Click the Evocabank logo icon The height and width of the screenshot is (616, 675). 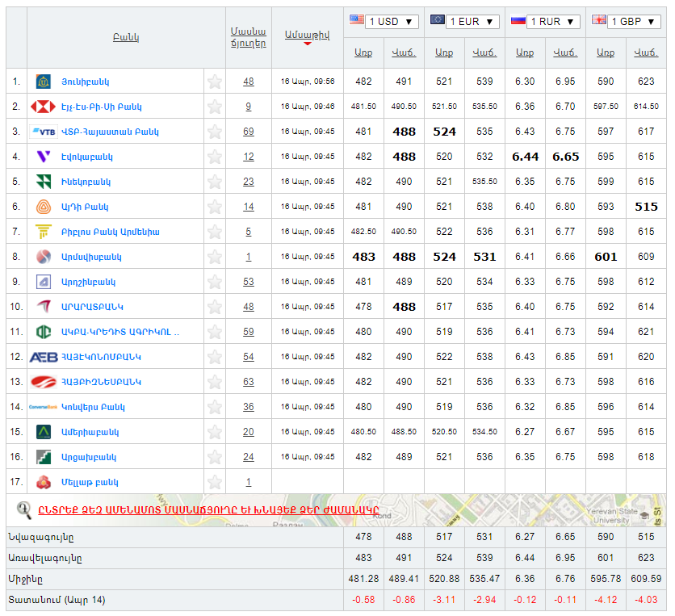coord(44,157)
